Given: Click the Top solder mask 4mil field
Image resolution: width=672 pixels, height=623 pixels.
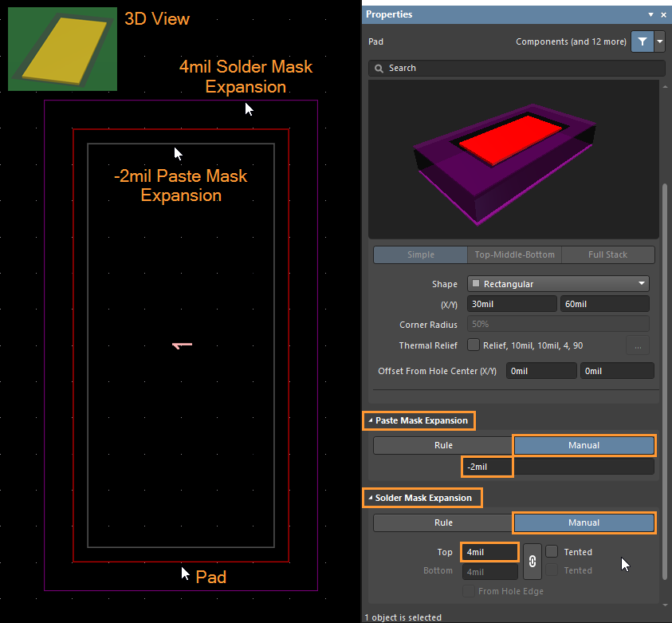Looking at the screenshot, I should pos(489,552).
